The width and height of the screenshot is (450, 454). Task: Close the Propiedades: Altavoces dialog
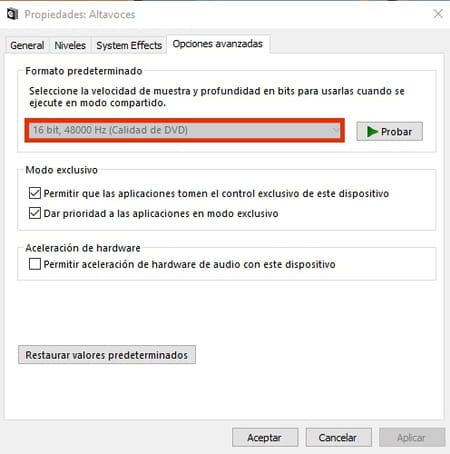coord(438,14)
